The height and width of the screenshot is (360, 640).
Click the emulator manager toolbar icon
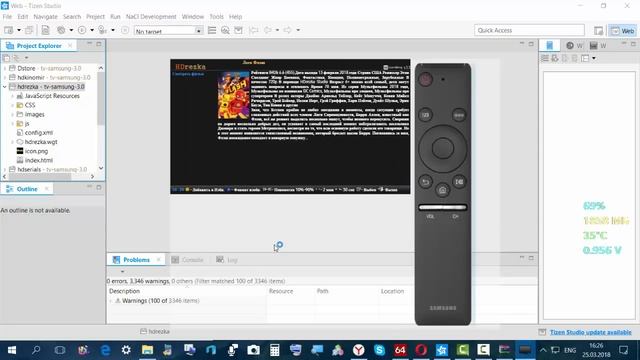tap(225, 30)
